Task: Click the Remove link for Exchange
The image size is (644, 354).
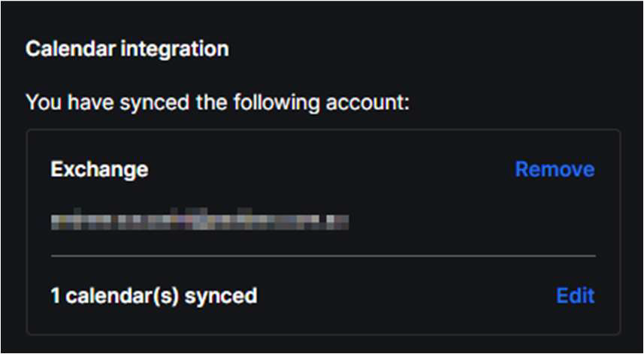Action: [x=554, y=170]
